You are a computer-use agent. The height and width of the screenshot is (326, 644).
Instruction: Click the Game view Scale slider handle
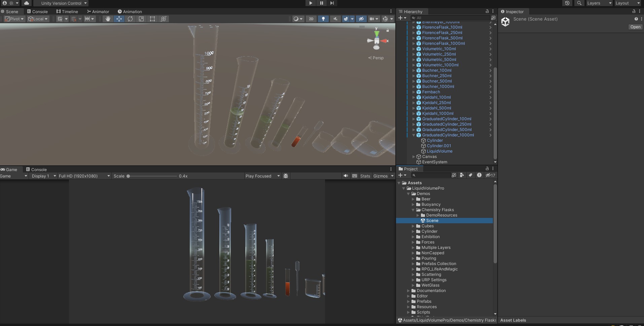[x=129, y=176]
